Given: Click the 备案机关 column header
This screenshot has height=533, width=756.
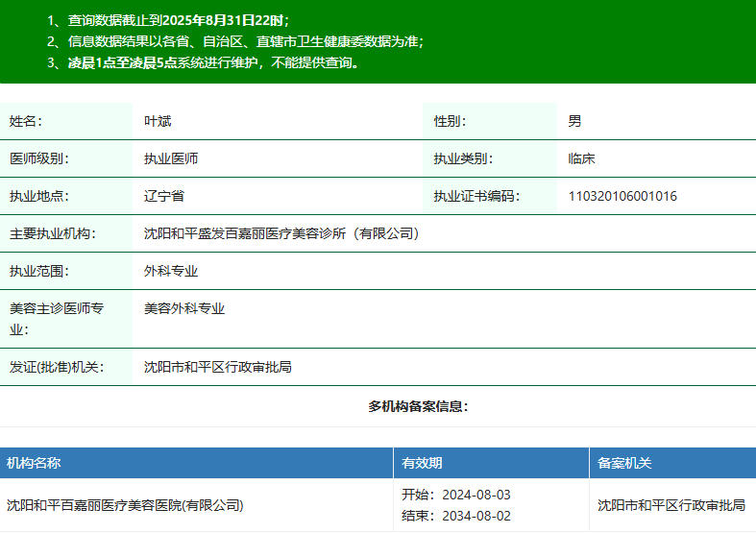Looking at the screenshot, I should 624,463.
